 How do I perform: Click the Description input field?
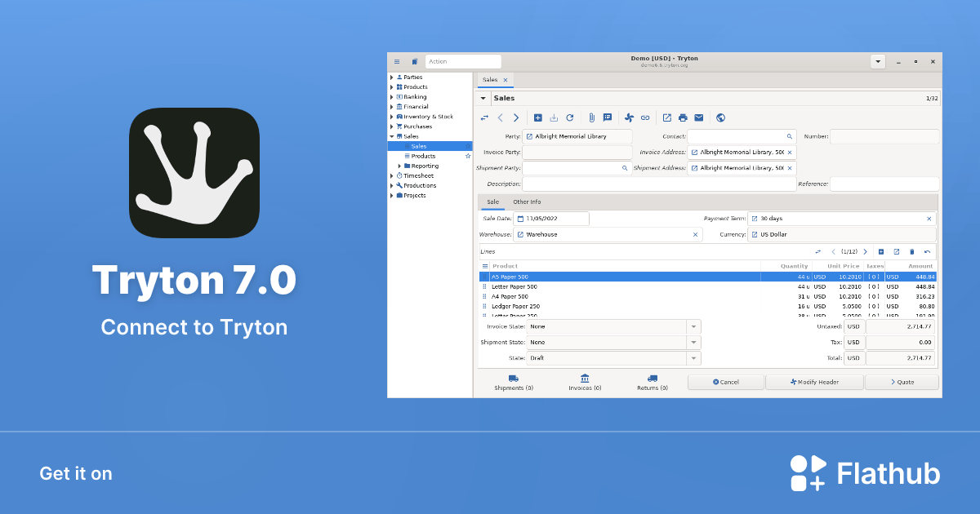click(x=659, y=184)
